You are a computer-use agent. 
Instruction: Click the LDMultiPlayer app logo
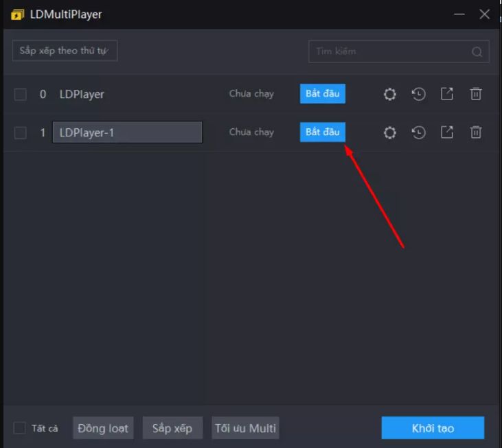[17, 14]
